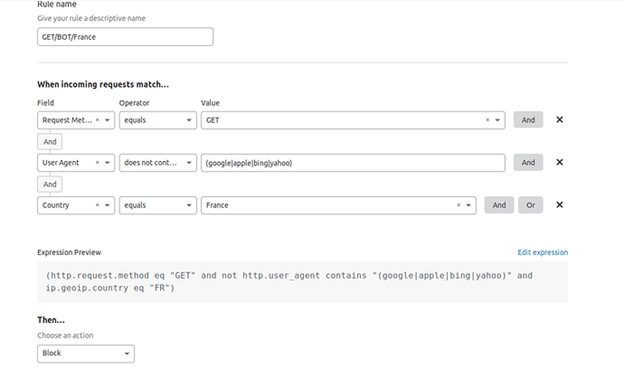The height and width of the screenshot is (379, 624).
Task: Click the 'Give your rule a descriptive name' hint
Action: (91, 18)
